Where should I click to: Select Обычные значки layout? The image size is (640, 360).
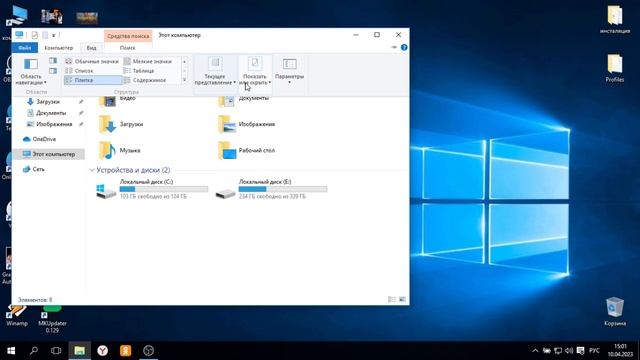[x=92, y=61]
